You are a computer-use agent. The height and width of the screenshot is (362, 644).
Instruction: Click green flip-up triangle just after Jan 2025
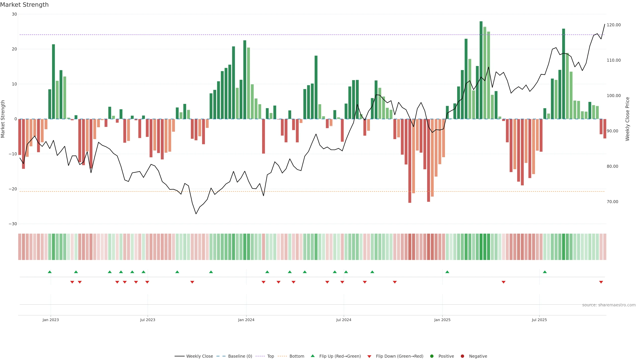click(447, 272)
